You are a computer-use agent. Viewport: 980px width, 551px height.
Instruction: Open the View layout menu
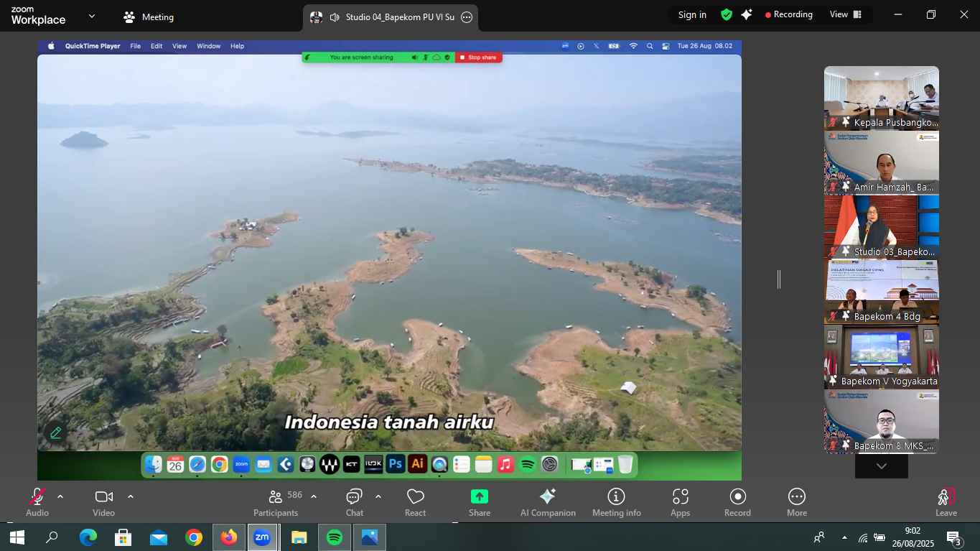click(x=846, y=14)
